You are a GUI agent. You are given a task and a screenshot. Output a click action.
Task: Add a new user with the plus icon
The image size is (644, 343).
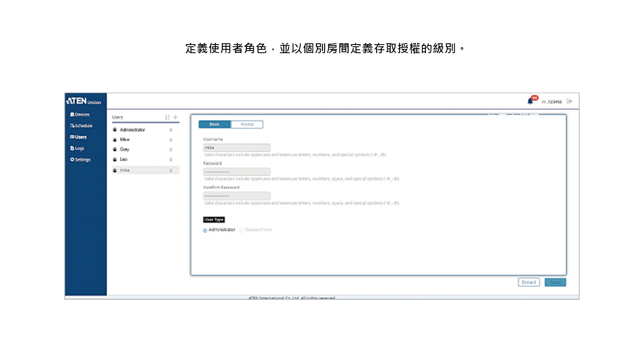(x=175, y=117)
